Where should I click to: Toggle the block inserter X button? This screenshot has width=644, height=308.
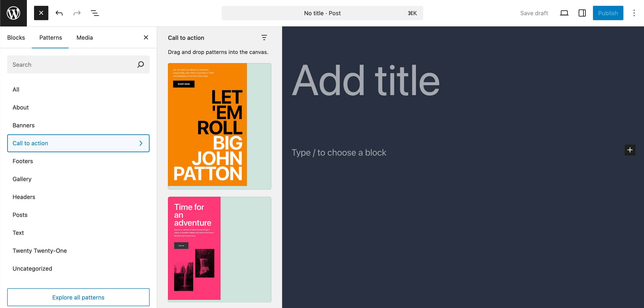pyautogui.click(x=41, y=13)
